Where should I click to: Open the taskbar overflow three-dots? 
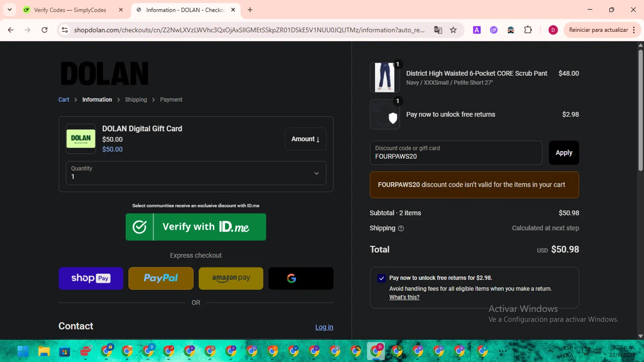(503, 351)
